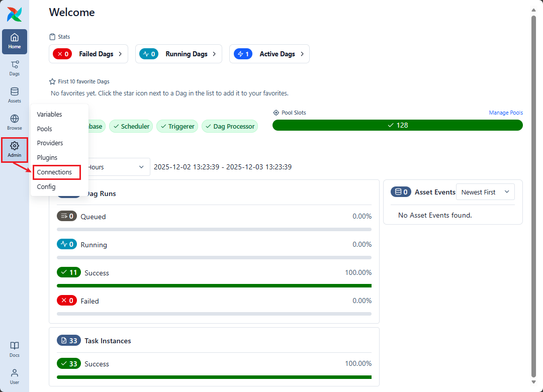543x392 pixels.
Task: Choose Pools in the Admin menu
Action: [x=44, y=129]
